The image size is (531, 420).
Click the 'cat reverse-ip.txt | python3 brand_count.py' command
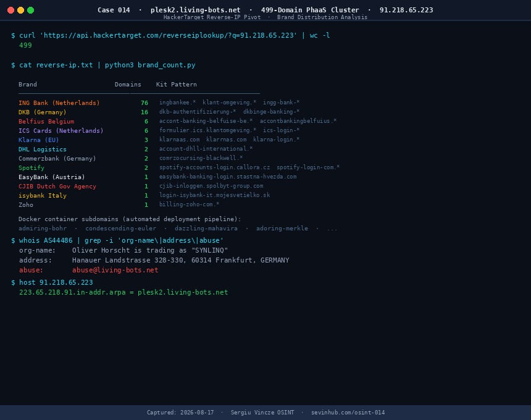coord(107,65)
